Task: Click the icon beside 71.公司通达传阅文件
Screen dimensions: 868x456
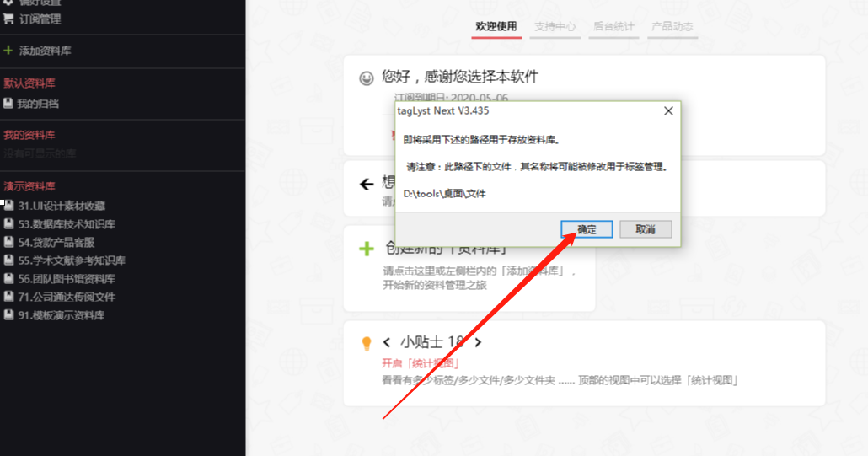Action: (9, 297)
